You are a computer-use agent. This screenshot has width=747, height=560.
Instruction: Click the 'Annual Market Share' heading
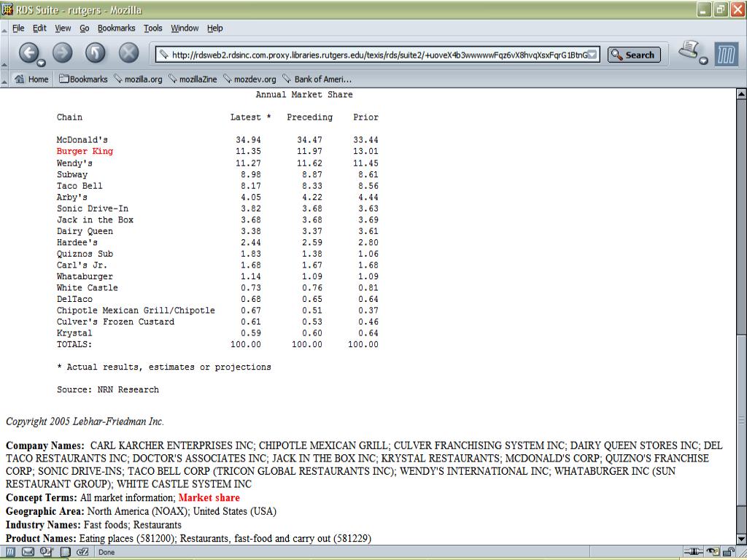304,94
